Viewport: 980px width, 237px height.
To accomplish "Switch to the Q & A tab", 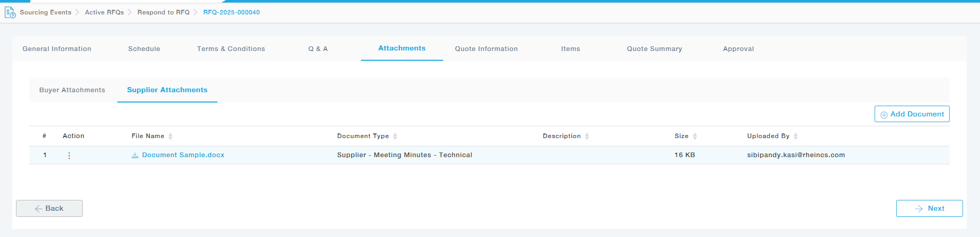I will pyautogui.click(x=318, y=49).
